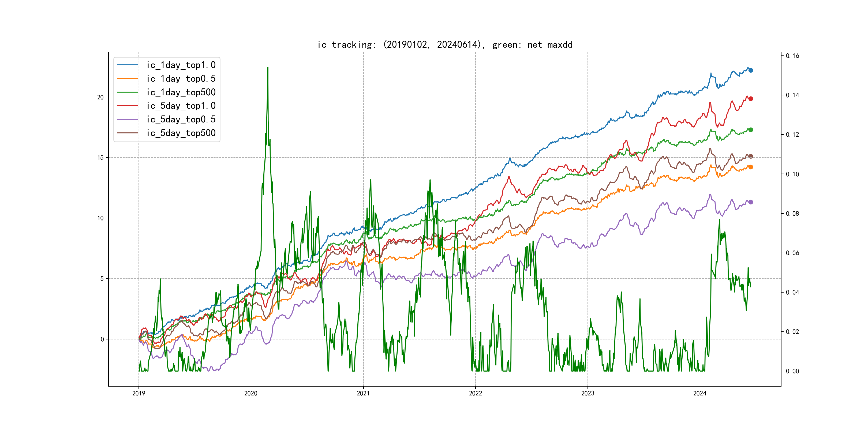Click the 2022 x-axis tick label
Image resolution: width=868 pixels, height=434 pixels.
click(x=476, y=393)
